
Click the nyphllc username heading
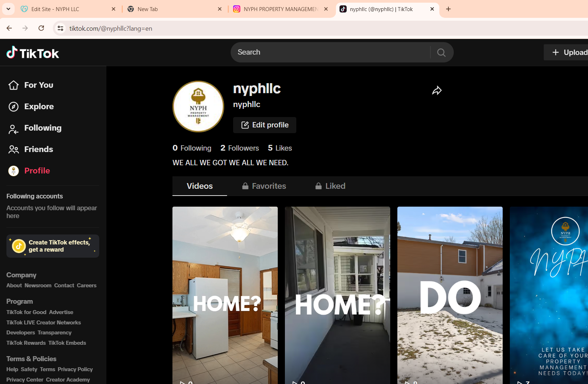[x=257, y=89]
